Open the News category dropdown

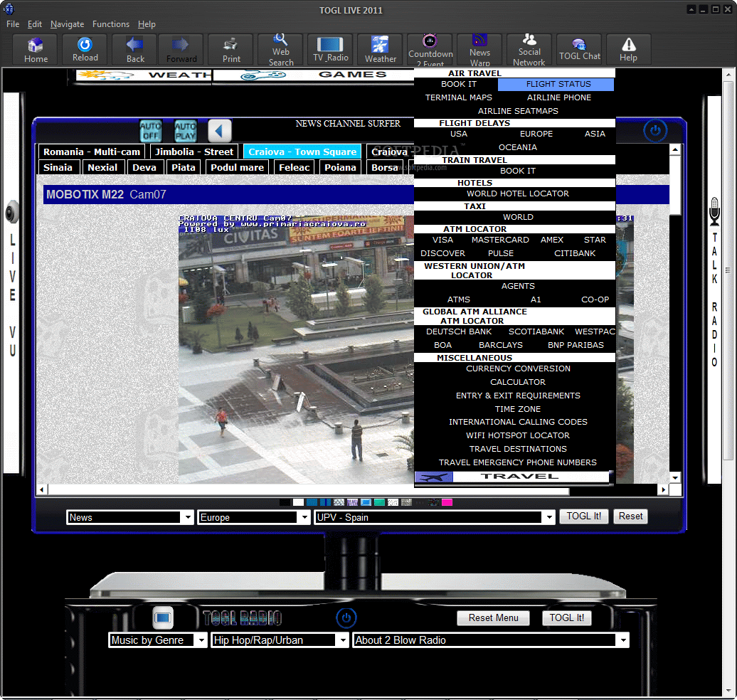point(129,517)
